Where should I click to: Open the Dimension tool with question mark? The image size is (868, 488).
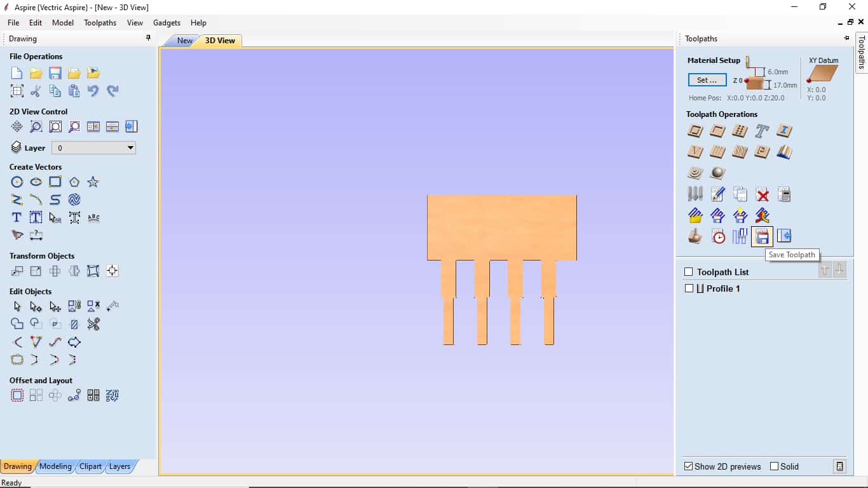[36, 235]
